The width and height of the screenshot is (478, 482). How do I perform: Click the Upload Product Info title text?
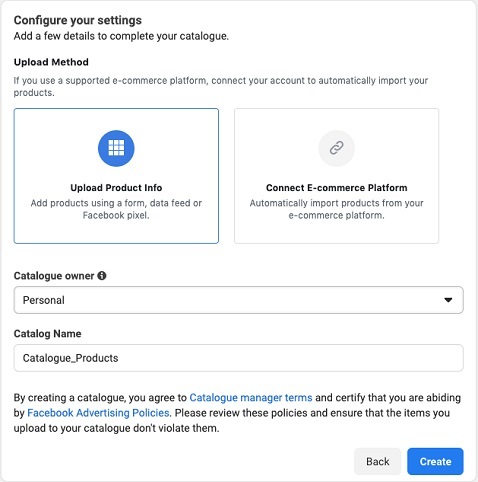(116, 188)
